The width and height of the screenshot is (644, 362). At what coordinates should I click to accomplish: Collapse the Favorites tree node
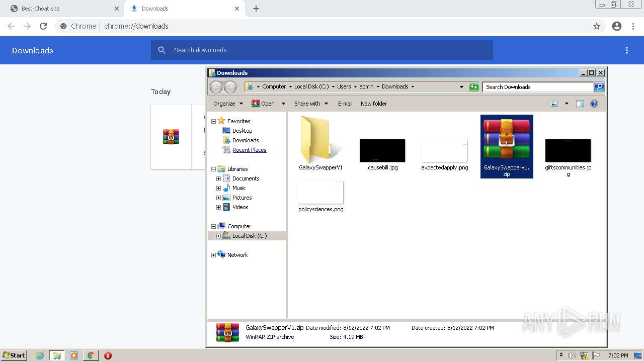coord(213,121)
